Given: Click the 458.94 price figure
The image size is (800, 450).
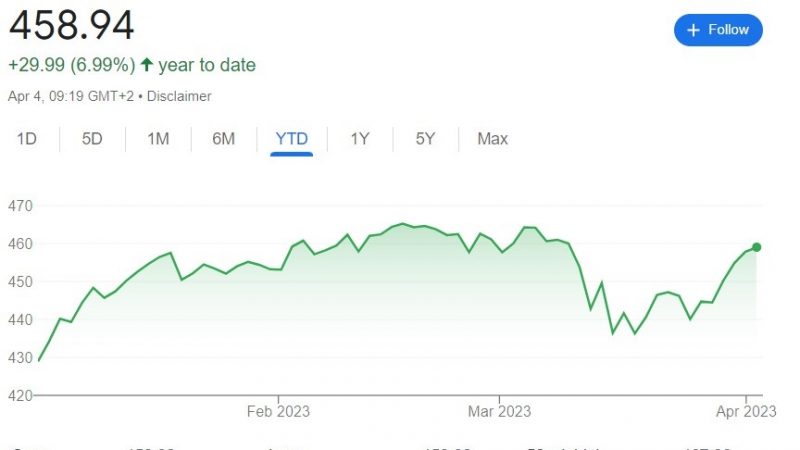Looking at the screenshot, I should point(71,25).
